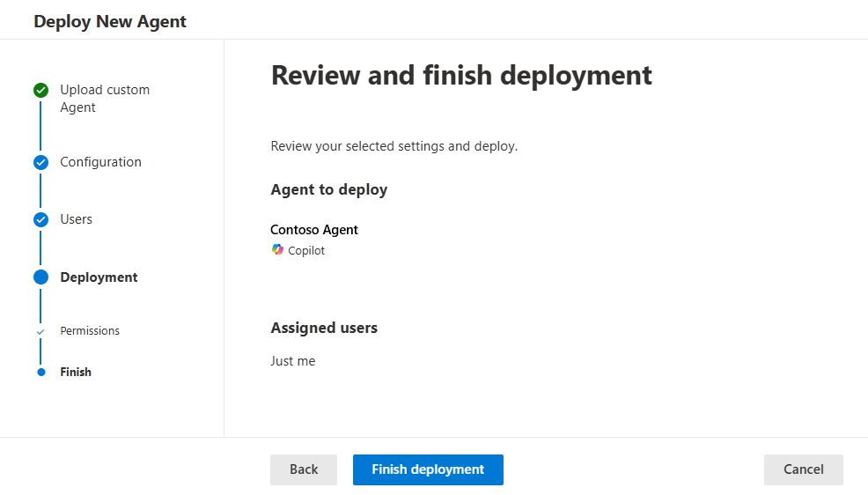The width and height of the screenshot is (868, 495).
Task: Cancel the agent deployment wizard
Action: [803, 469]
